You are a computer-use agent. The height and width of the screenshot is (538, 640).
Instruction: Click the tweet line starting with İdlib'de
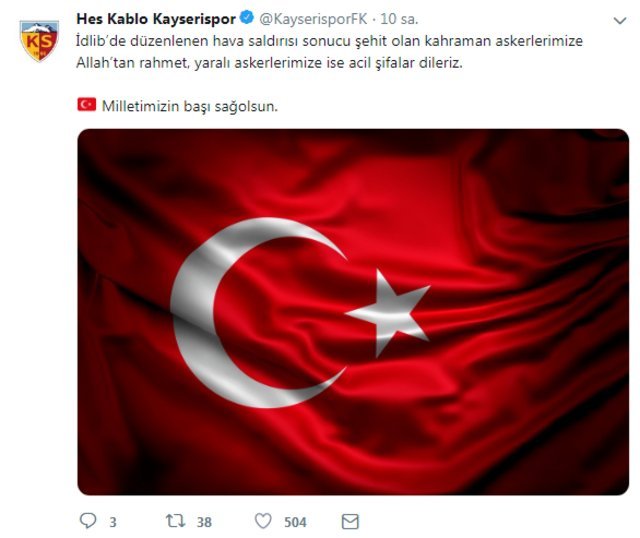(x=329, y=41)
